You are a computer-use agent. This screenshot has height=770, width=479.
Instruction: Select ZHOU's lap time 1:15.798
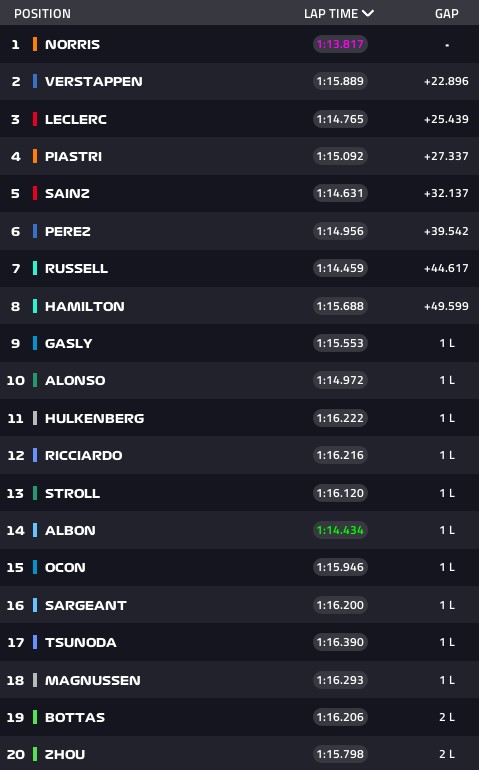340,754
